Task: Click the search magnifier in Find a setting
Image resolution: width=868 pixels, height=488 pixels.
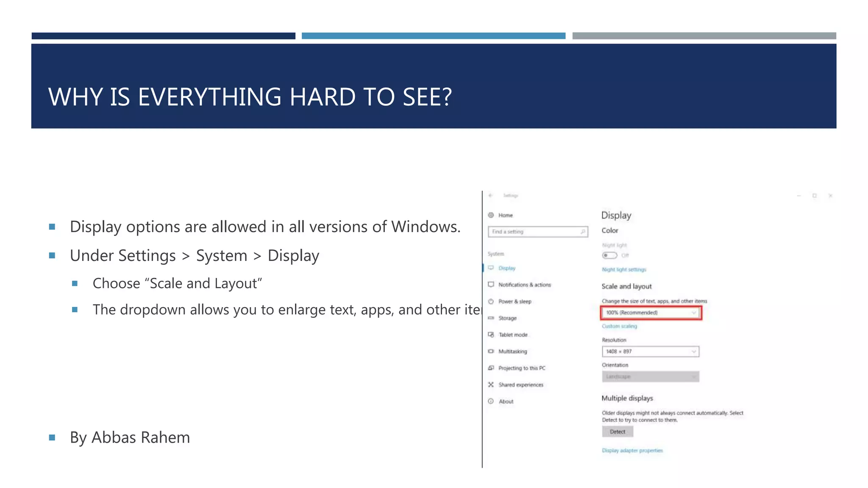Action: (x=583, y=232)
